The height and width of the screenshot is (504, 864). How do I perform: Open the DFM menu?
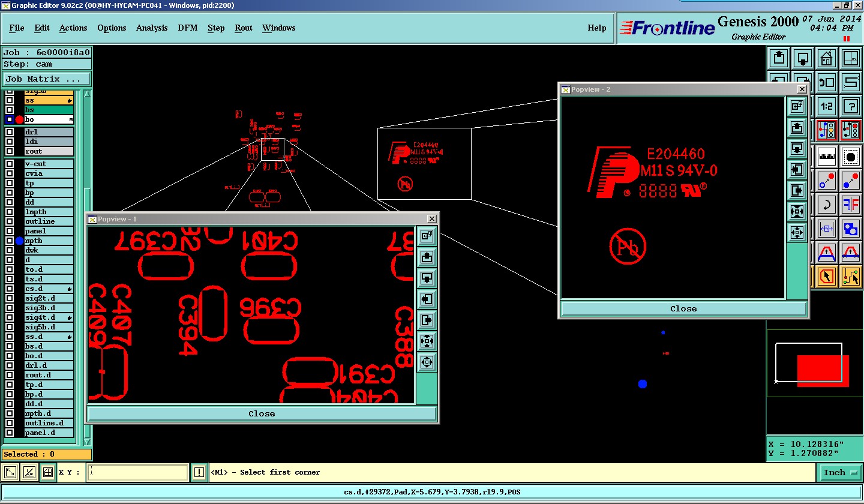(x=188, y=28)
